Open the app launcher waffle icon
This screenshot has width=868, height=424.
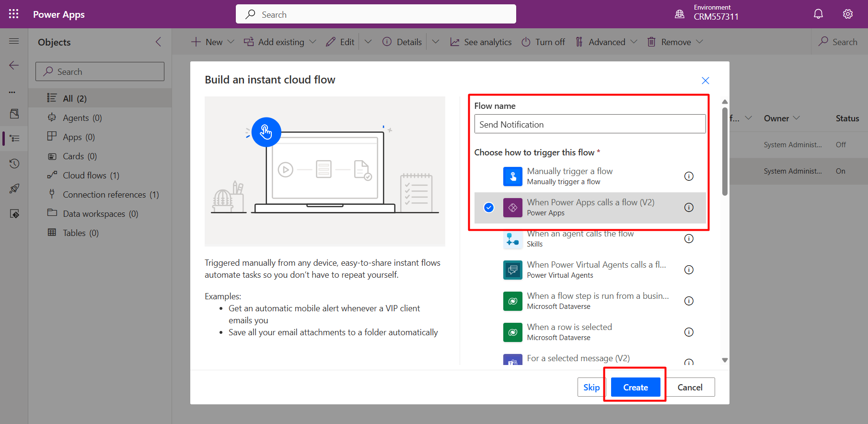(x=13, y=14)
